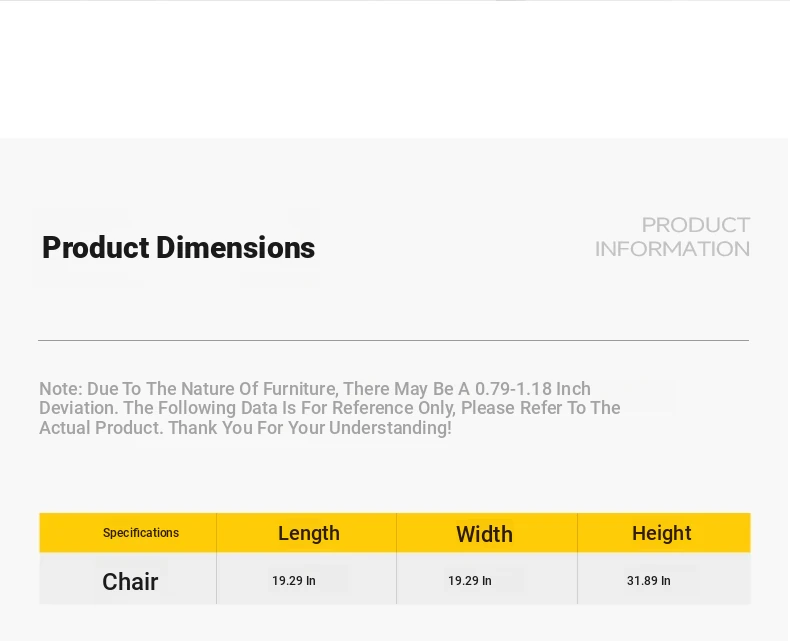Click the PRODUCT INFORMATION label
This screenshot has width=790, height=641.
[672, 237]
